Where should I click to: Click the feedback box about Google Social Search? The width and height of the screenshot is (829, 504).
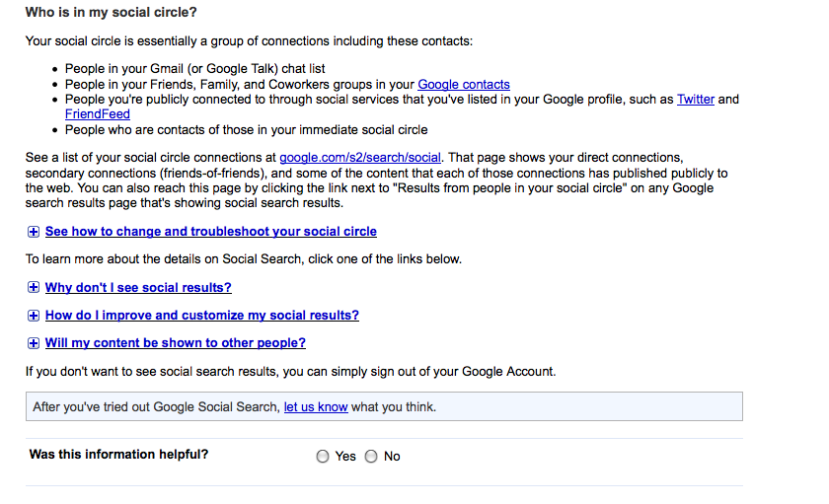point(384,406)
